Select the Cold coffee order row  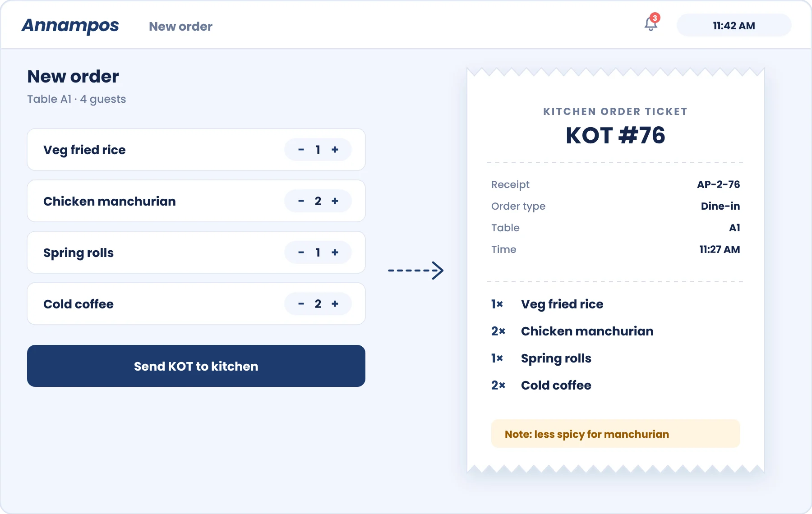[196, 304]
